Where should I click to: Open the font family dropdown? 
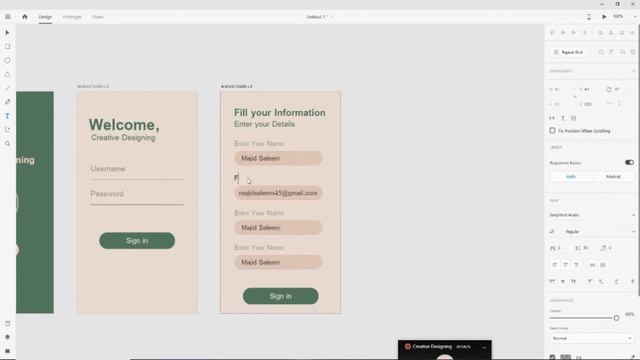tap(592, 215)
